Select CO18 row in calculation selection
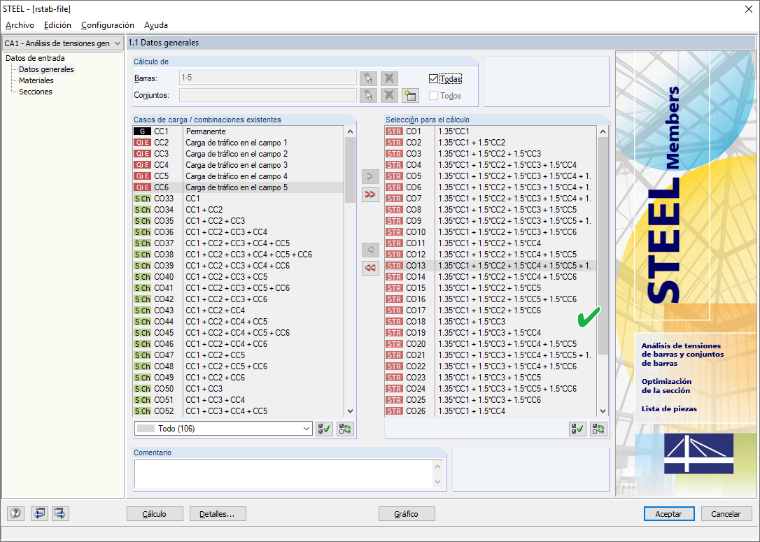 click(x=491, y=321)
